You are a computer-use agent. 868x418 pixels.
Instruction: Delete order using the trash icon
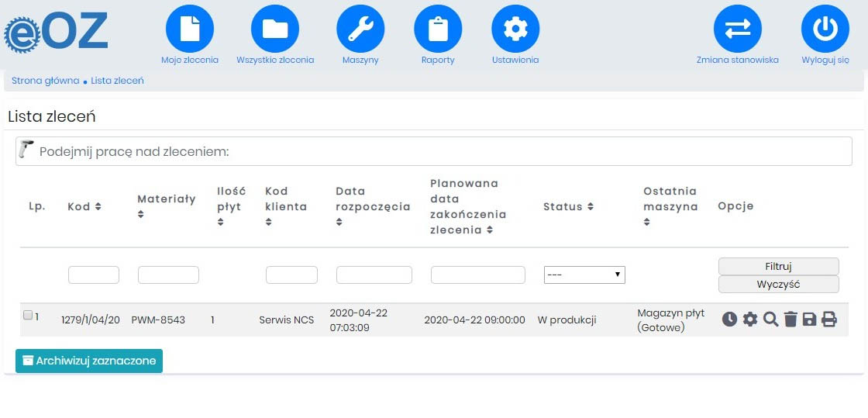[x=790, y=320]
